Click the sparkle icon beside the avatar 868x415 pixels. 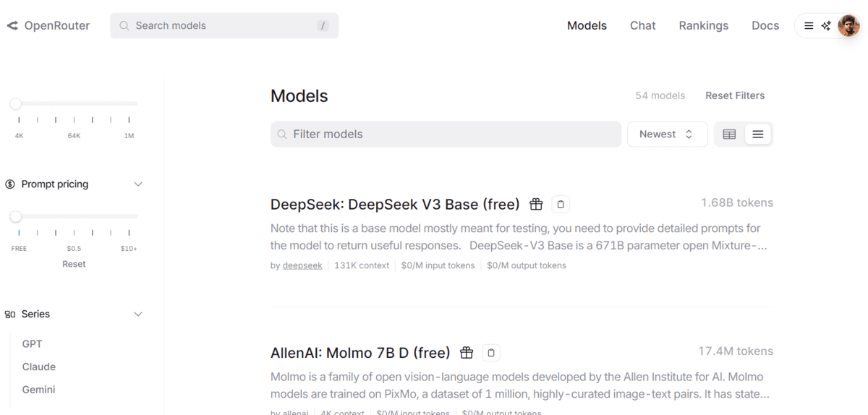826,26
